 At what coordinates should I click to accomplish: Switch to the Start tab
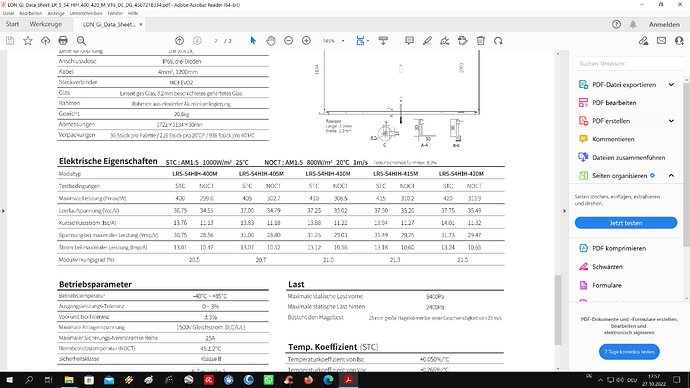pos(12,24)
